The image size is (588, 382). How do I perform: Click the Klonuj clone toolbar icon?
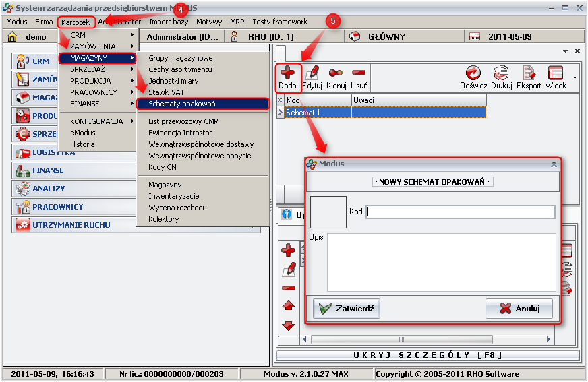coord(336,73)
